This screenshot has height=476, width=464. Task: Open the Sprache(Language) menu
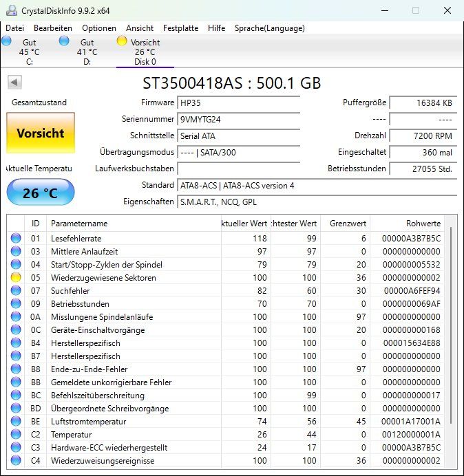(x=270, y=28)
